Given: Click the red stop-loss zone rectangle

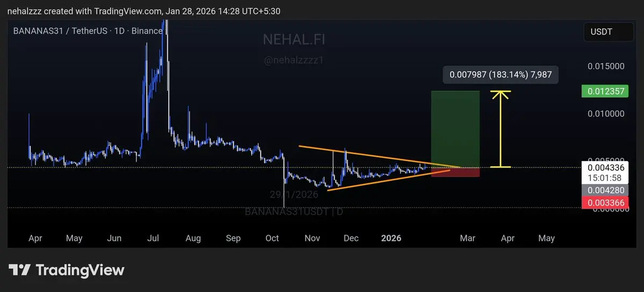Looking at the screenshot, I should tap(455, 172).
